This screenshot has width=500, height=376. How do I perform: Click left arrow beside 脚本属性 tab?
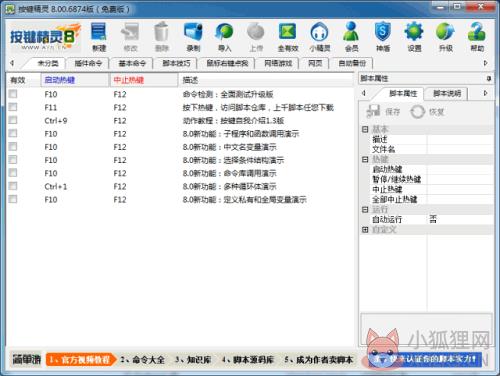364,93
